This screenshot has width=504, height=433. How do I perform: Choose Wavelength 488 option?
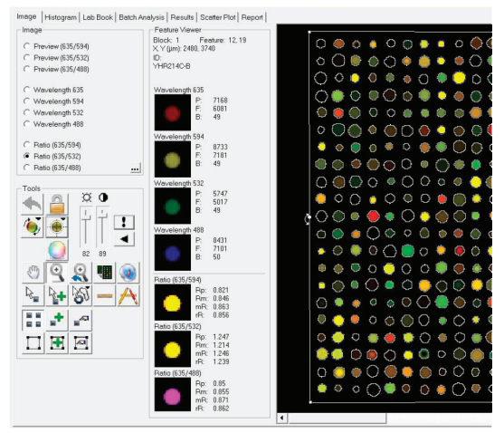(27, 124)
